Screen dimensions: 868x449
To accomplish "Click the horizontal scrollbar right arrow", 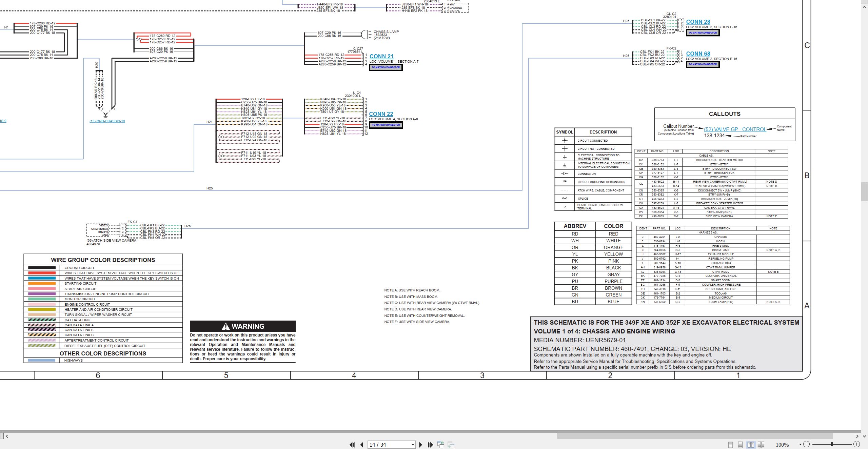I will 857,436.
